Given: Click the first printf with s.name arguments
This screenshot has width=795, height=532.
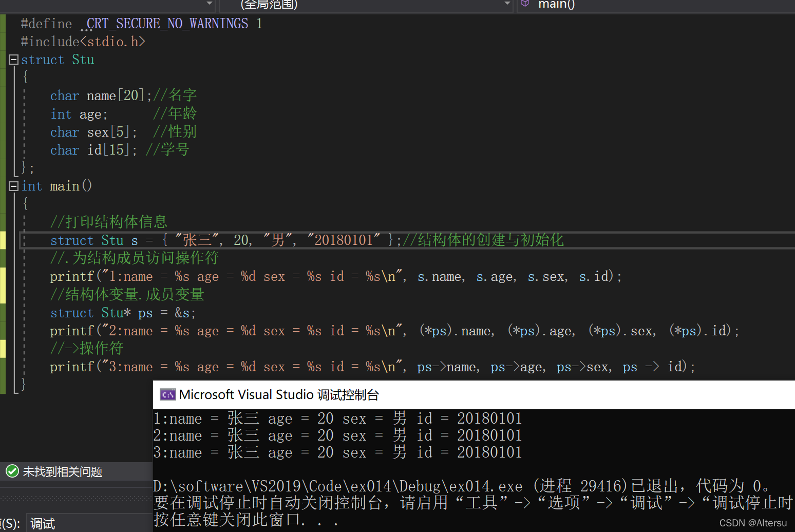Looking at the screenshot, I should [x=336, y=276].
